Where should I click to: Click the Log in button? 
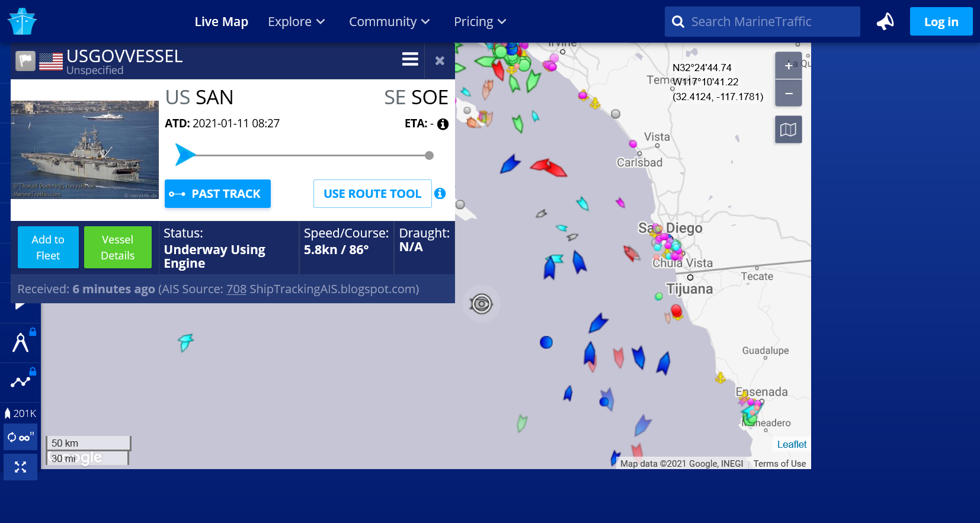point(941,22)
